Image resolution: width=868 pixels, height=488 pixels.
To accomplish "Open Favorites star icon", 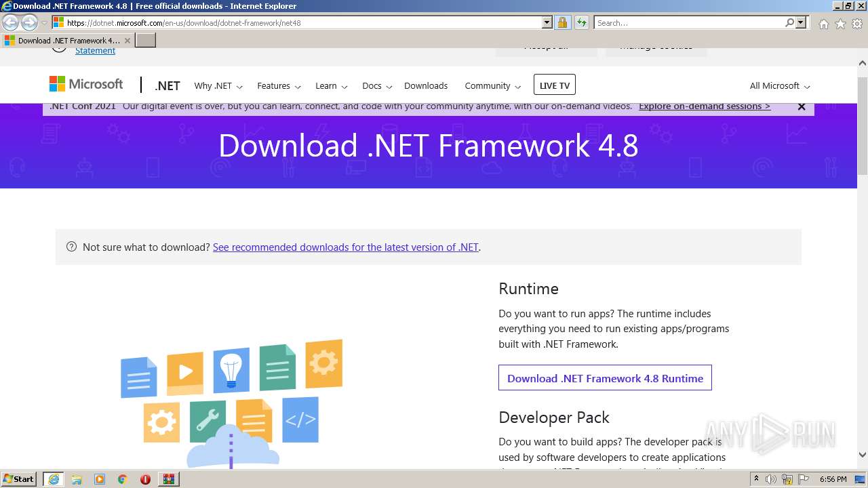I will tap(840, 24).
